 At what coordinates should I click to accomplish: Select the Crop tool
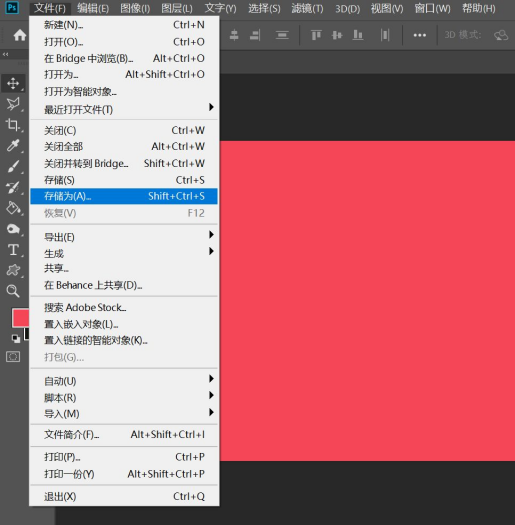(13, 125)
